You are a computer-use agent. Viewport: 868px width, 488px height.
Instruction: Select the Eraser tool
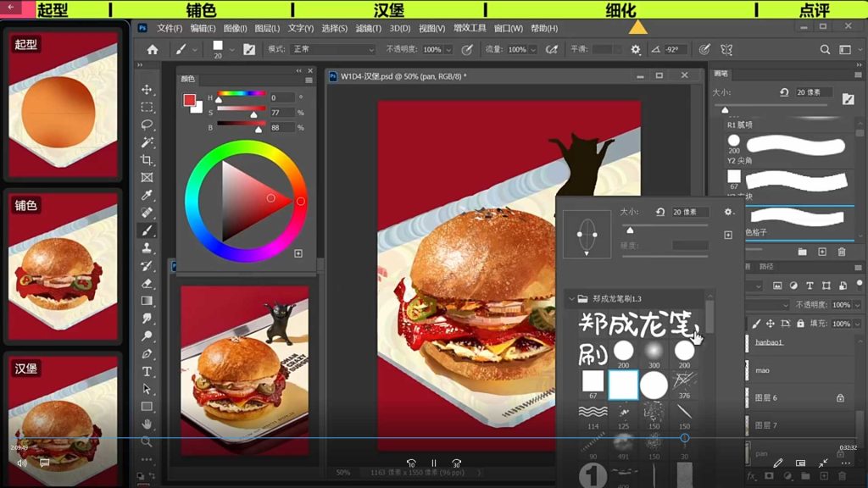pyautogui.click(x=147, y=283)
